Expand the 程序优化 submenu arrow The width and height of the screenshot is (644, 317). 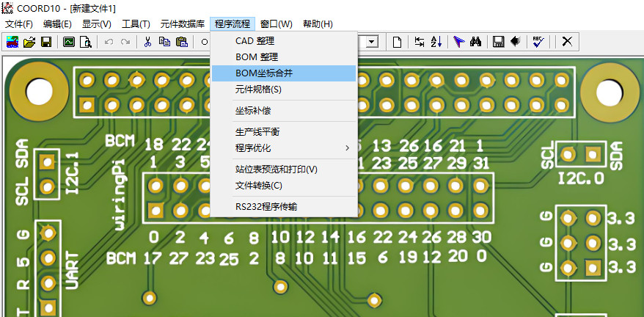point(348,148)
